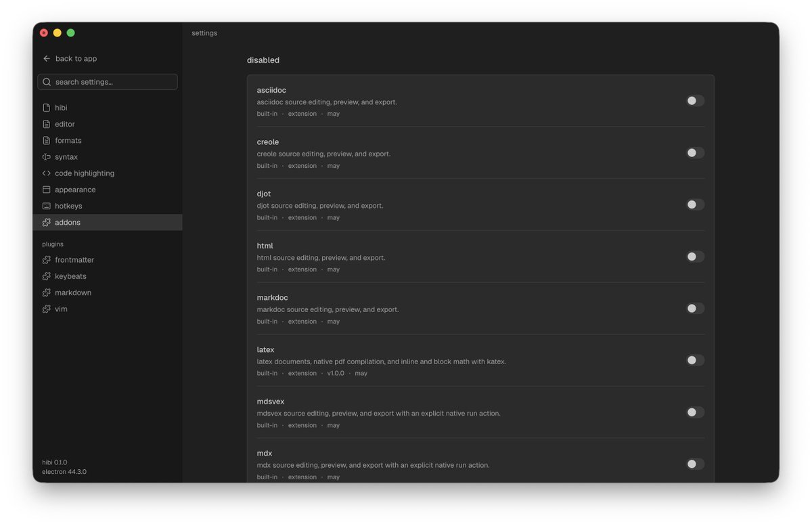The image size is (812, 526).
Task: Enable the mdsvex extension toggle
Action: [x=695, y=412]
